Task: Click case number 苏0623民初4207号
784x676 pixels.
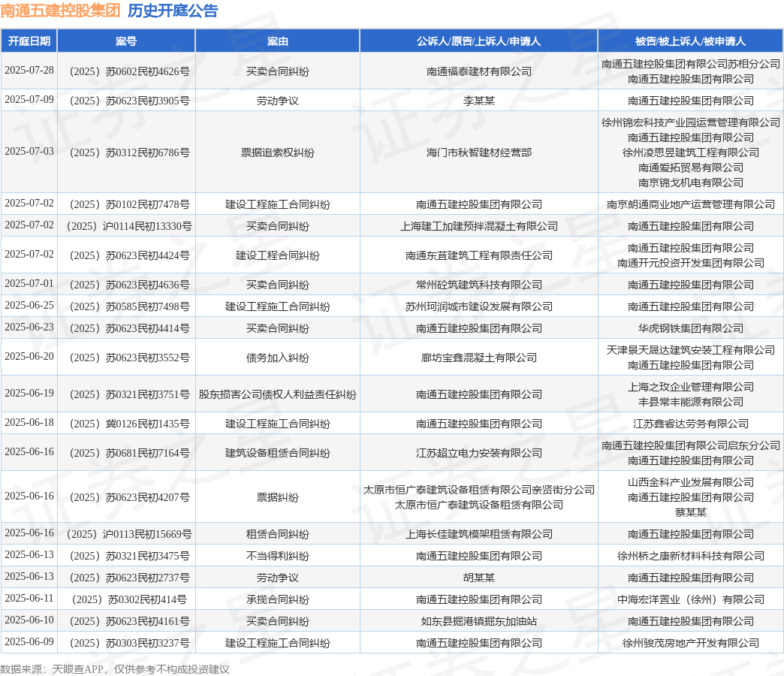Action: pyautogui.click(x=129, y=497)
